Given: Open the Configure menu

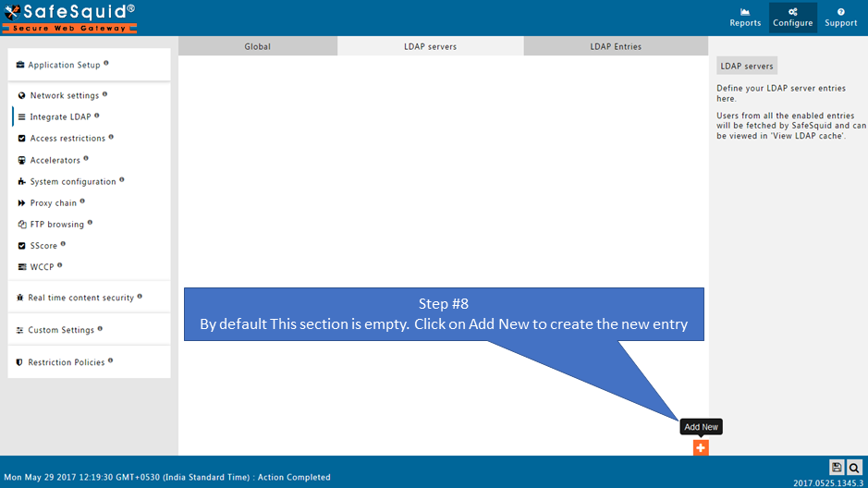Looking at the screenshot, I should tap(792, 18).
